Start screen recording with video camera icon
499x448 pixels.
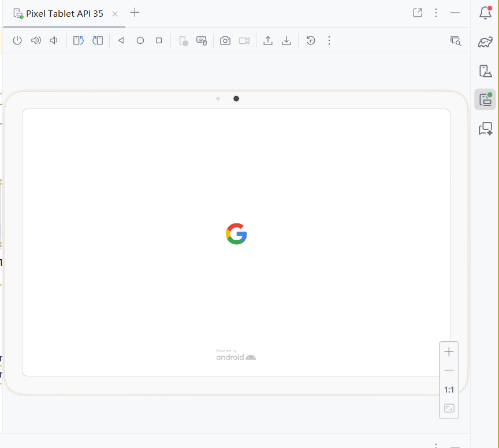pos(244,41)
